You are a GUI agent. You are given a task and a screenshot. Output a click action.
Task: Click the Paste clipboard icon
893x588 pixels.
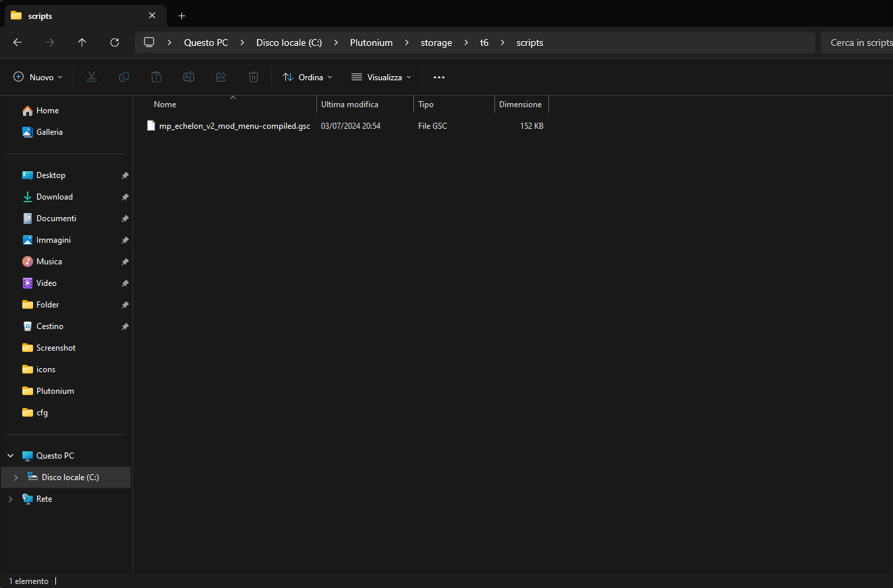pos(156,78)
